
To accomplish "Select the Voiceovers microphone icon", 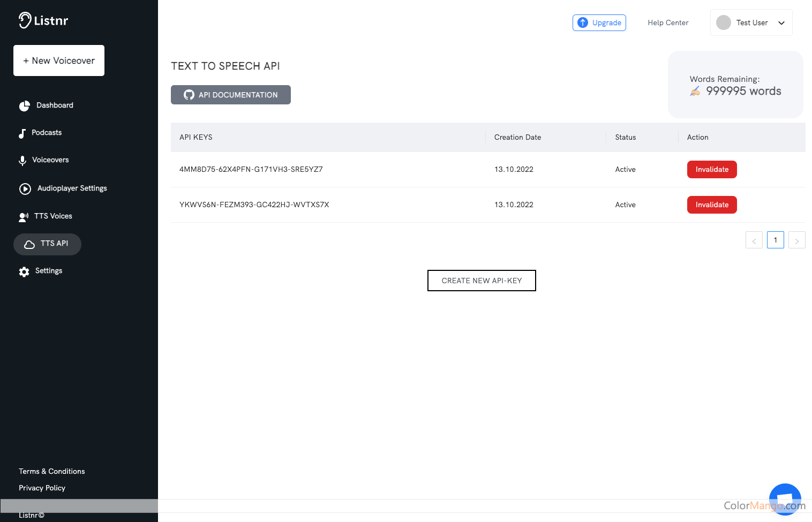I will click(22, 160).
